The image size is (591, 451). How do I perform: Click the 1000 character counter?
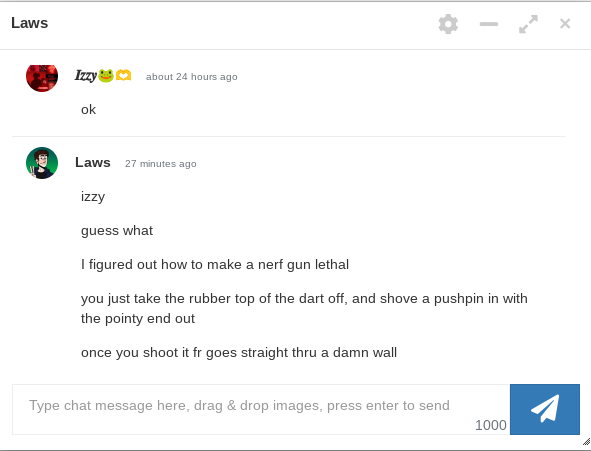coord(490,425)
